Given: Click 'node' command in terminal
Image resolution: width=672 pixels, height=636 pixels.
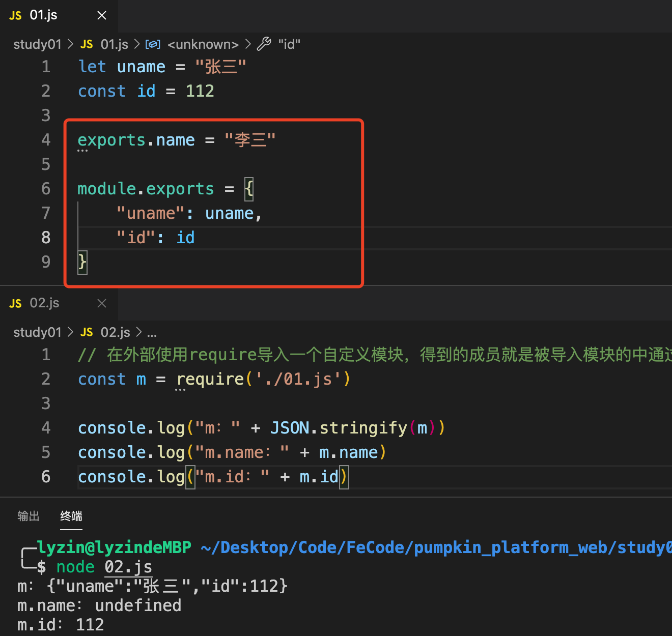Looking at the screenshot, I should pos(75,567).
